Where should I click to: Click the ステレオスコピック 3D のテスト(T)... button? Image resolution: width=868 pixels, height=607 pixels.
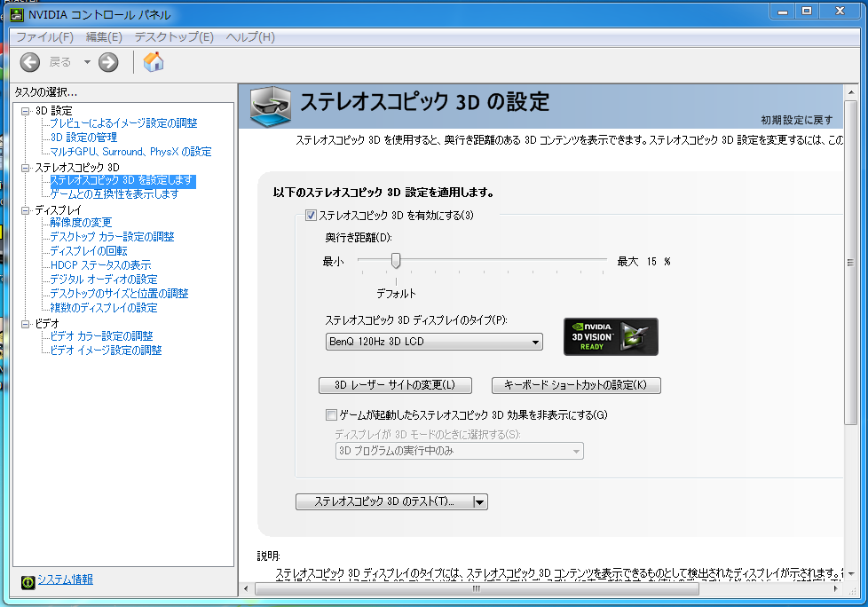click(384, 502)
